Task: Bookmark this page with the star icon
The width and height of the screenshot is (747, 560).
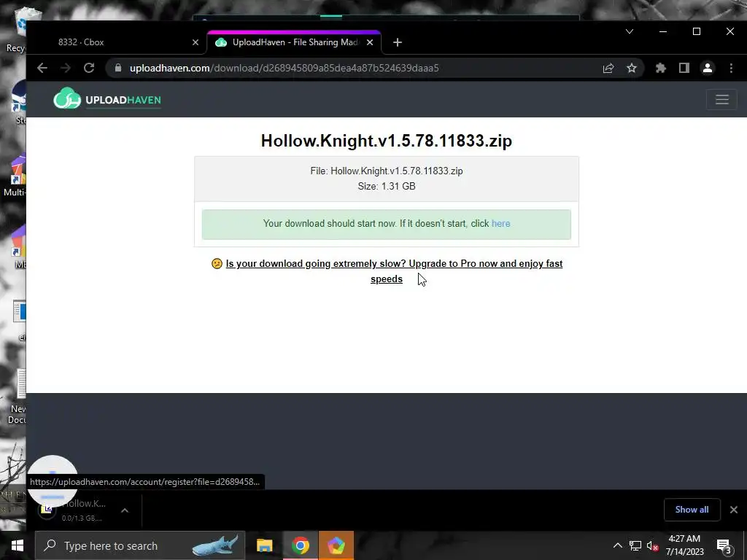Action: click(x=632, y=68)
